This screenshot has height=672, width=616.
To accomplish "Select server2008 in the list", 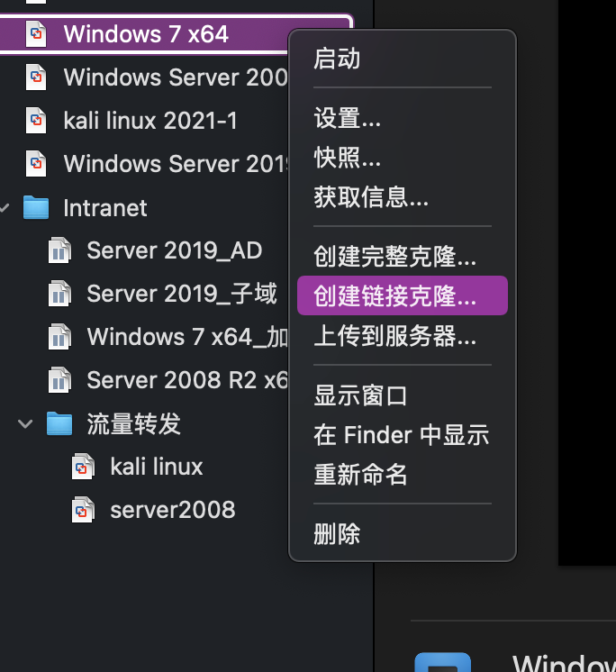I will pos(173,510).
